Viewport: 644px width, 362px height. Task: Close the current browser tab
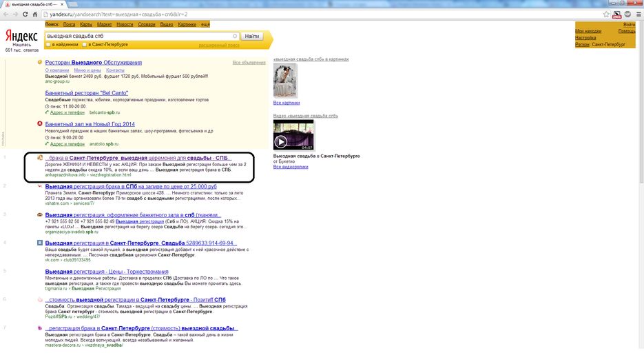click(x=62, y=4)
